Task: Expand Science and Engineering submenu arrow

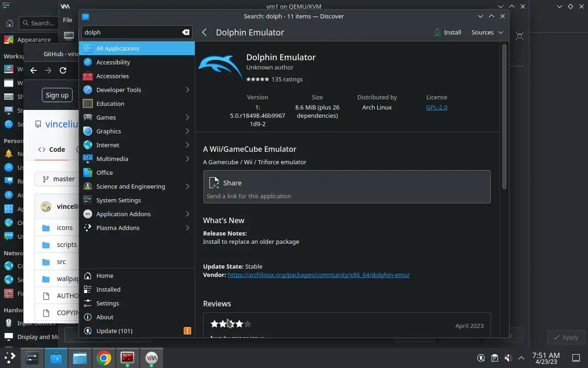Action: pyautogui.click(x=187, y=186)
